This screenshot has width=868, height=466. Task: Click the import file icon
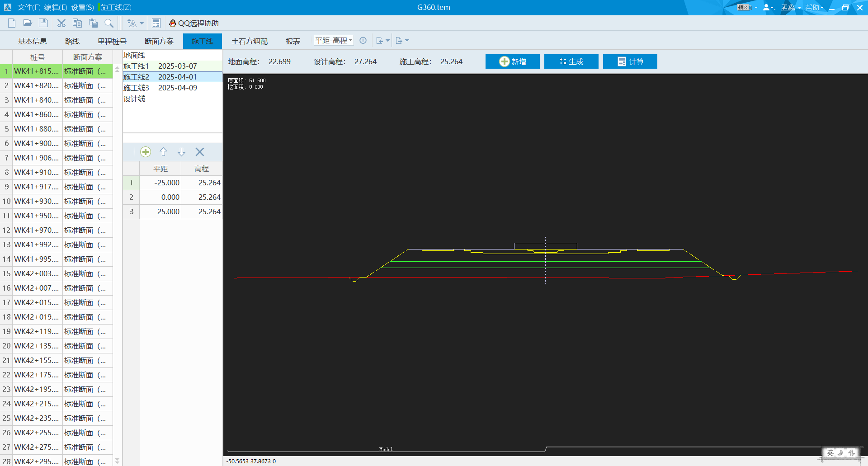tap(380, 41)
